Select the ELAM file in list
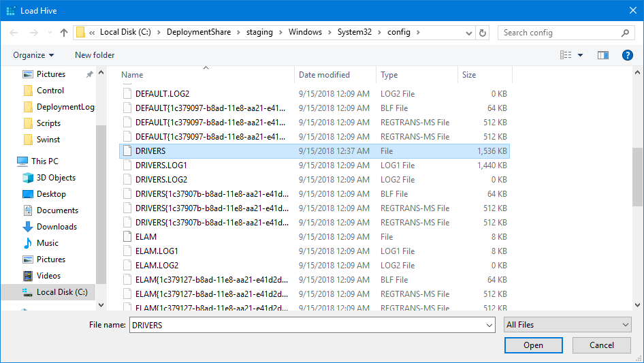This screenshot has width=644, height=363. (x=146, y=237)
